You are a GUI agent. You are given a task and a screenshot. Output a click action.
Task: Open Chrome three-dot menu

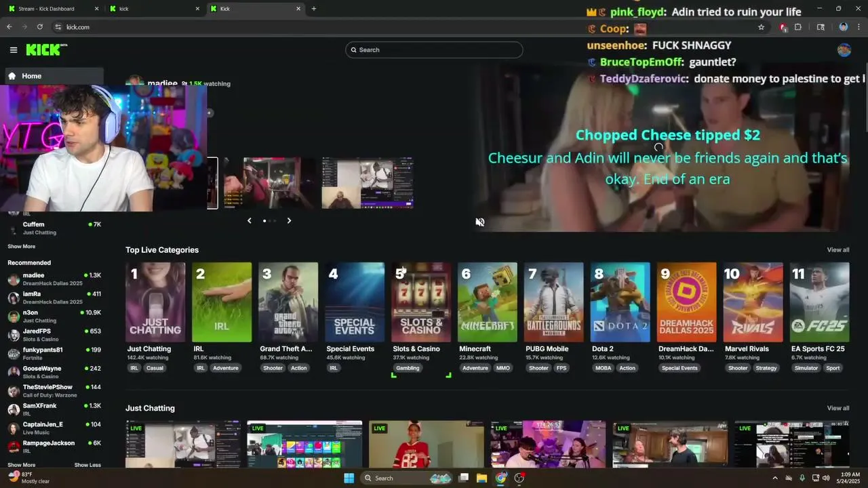coord(859,27)
